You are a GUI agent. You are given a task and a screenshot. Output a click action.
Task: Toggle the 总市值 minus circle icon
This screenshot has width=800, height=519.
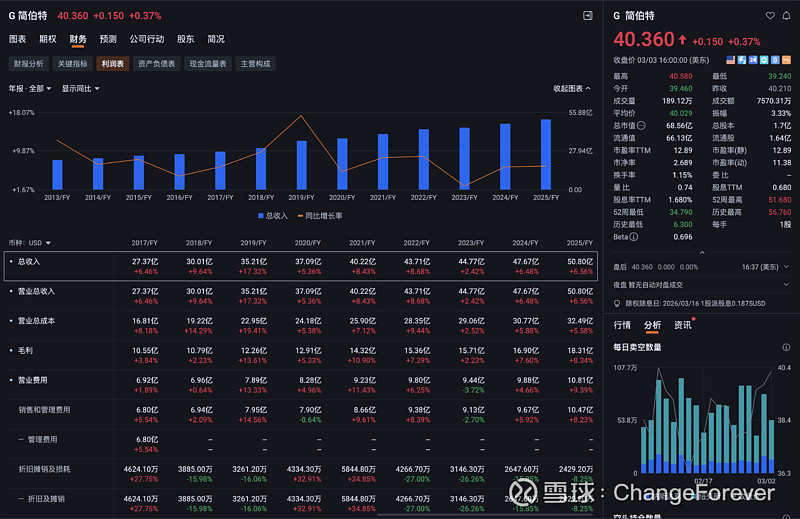641,126
